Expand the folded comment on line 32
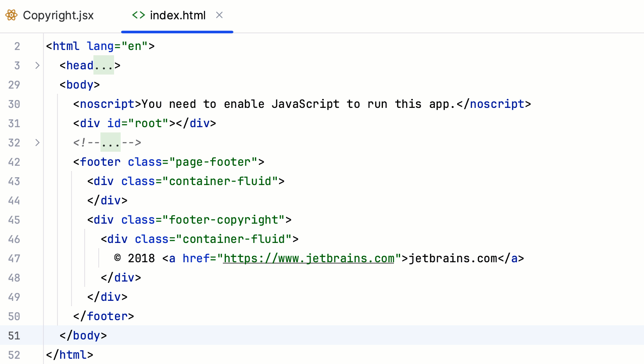The height and width of the screenshot is (364, 644). (x=37, y=143)
